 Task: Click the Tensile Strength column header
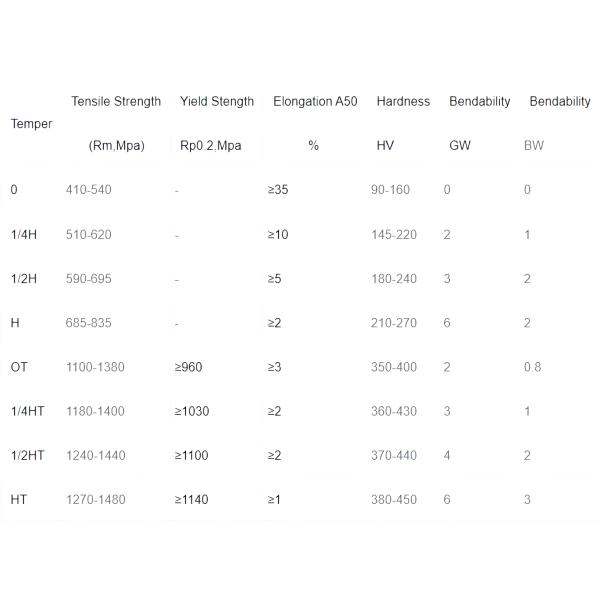116,101
